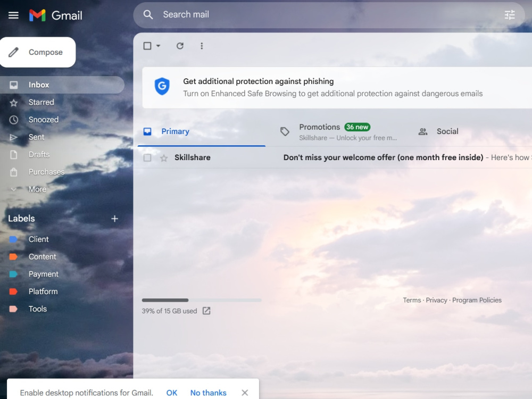Click OK to enable desktop notifications
Image resolution: width=532 pixels, height=399 pixels.
tap(172, 393)
